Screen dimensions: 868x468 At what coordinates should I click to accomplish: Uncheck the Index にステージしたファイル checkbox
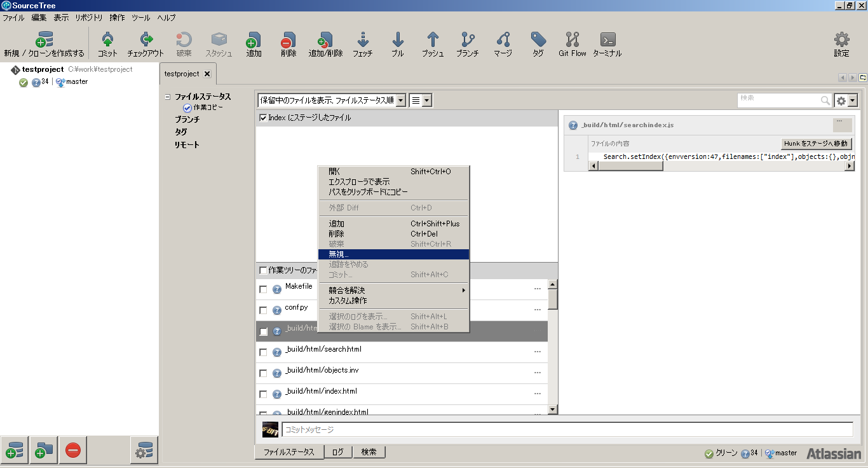coord(263,118)
